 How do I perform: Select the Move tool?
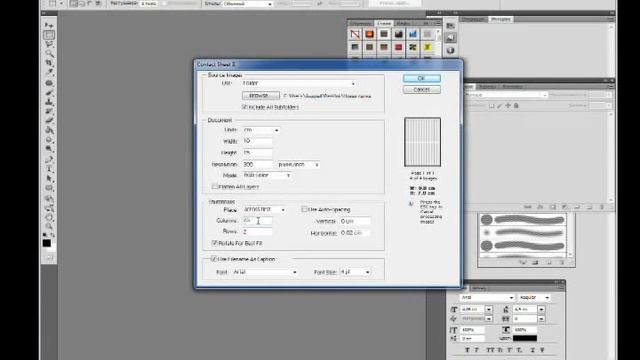(x=49, y=26)
